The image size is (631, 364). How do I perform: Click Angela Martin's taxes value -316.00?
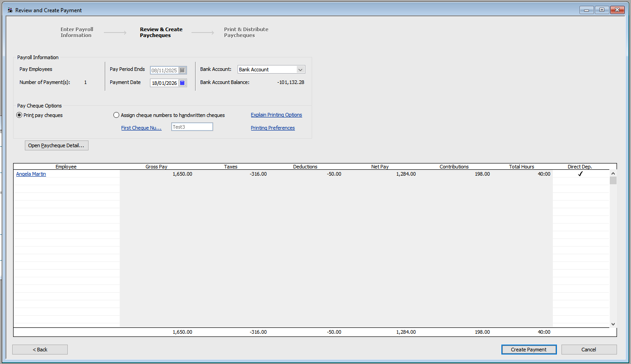pyautogui.click(x=258, y=174)
